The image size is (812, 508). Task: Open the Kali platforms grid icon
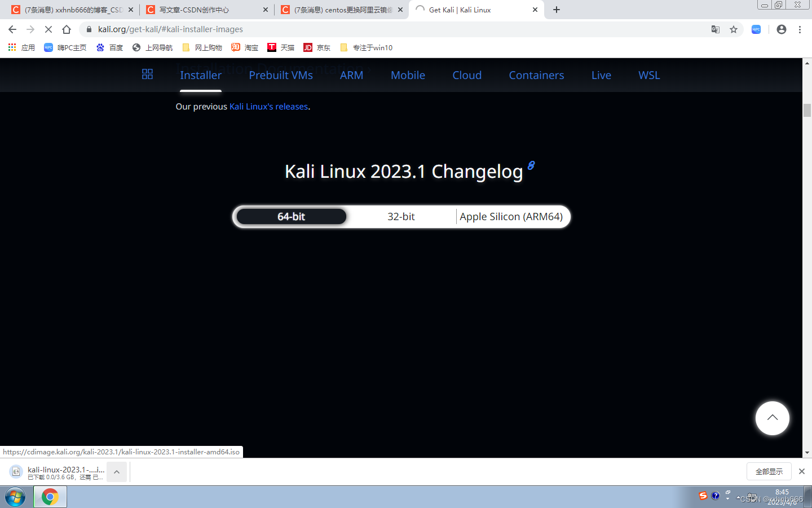147,74
